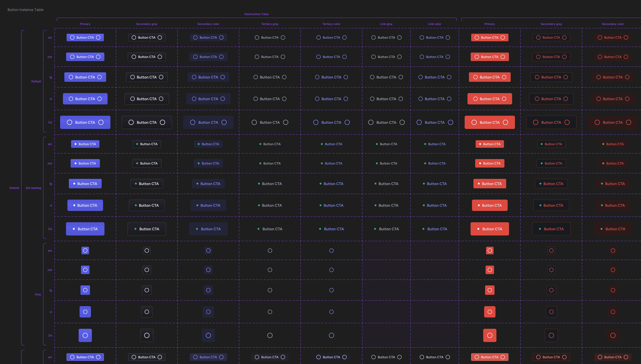Select the lg red Secondary color icon-only button
The image size is (641, 364).
click(613, 290)
